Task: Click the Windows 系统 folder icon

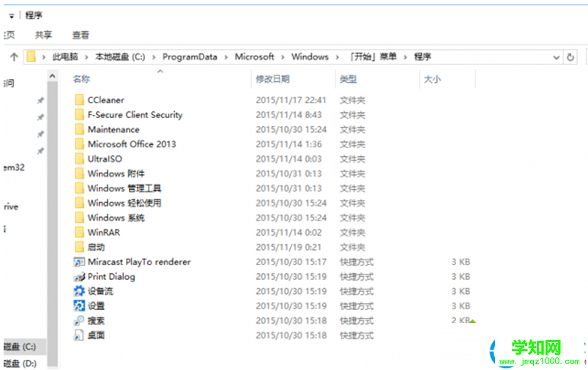Action: click(x=79, y=218)
